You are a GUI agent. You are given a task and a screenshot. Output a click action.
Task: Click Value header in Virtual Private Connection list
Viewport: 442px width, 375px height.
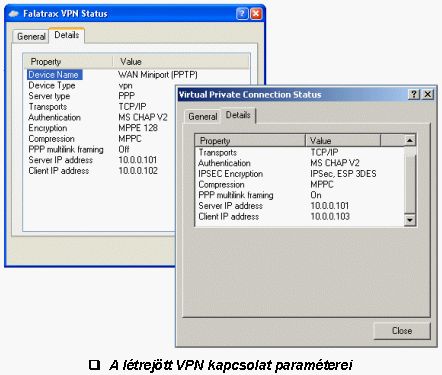343,141
